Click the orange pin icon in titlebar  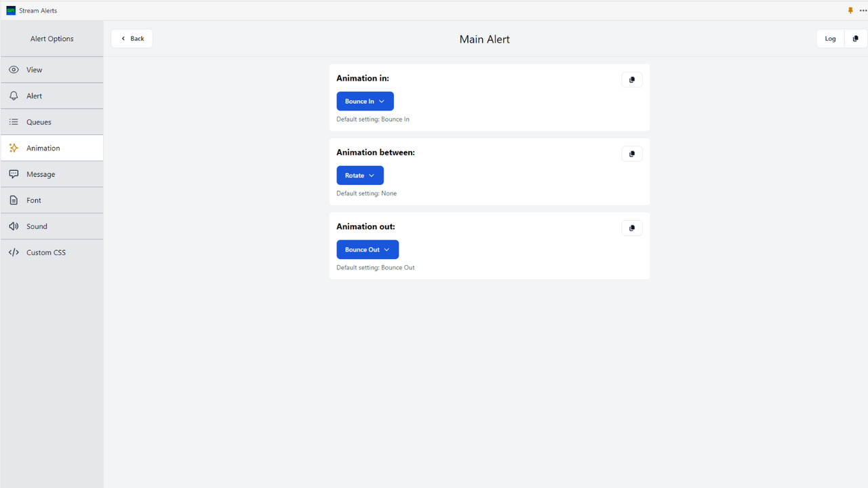point(850,10)
